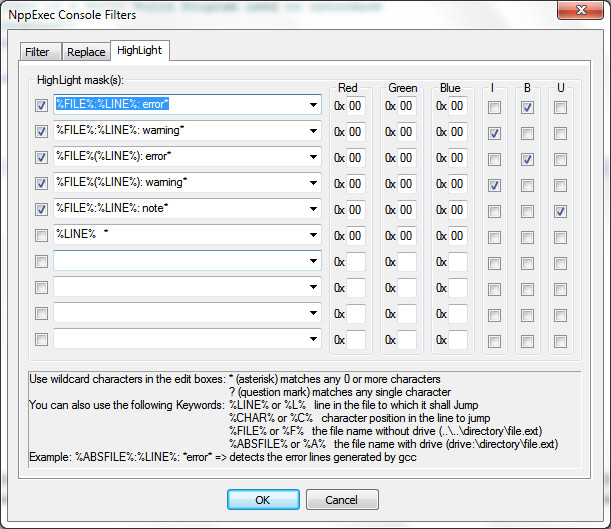Open dropdown of '%FILE%:%LINE%: error*' mask

[313, 105]
